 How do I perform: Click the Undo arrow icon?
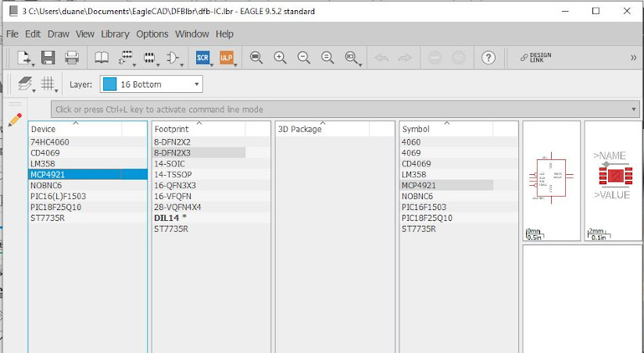[381, 58]
